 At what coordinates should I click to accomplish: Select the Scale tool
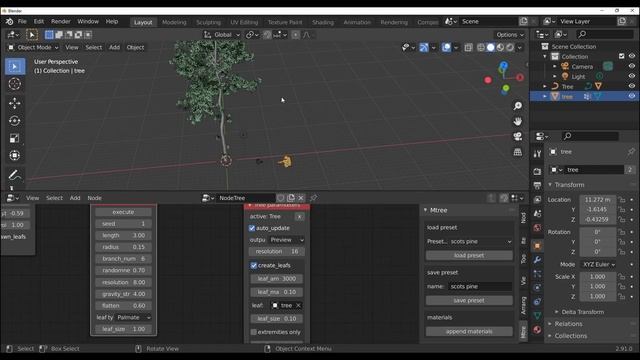15,138
